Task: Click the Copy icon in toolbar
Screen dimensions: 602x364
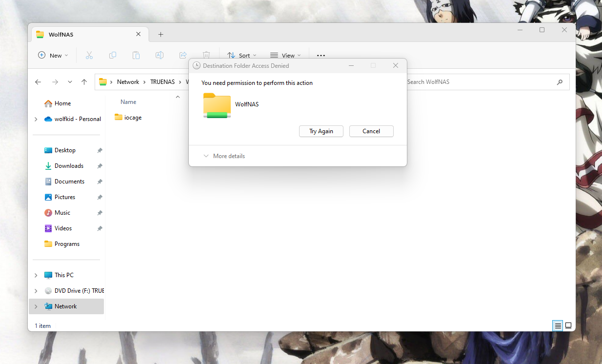Action: (113, 55)
